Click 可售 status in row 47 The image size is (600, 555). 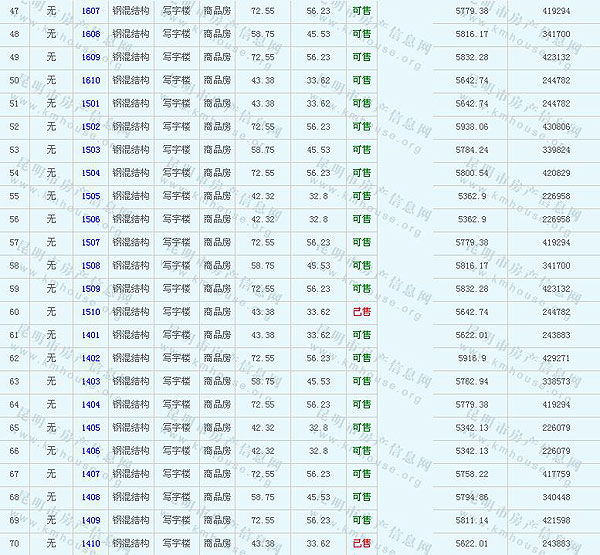click(x=361, y=10)
